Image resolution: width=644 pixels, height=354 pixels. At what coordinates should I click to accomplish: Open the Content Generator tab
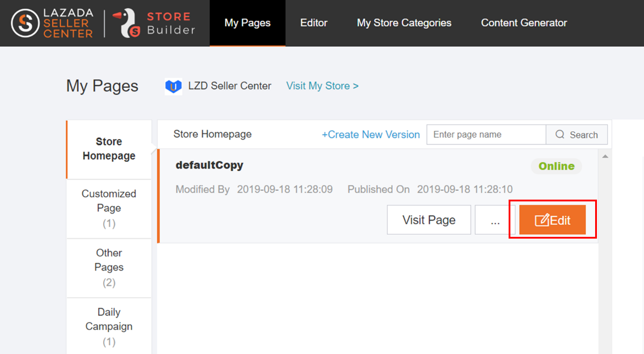pyautogui.click(x=524, y=23)
